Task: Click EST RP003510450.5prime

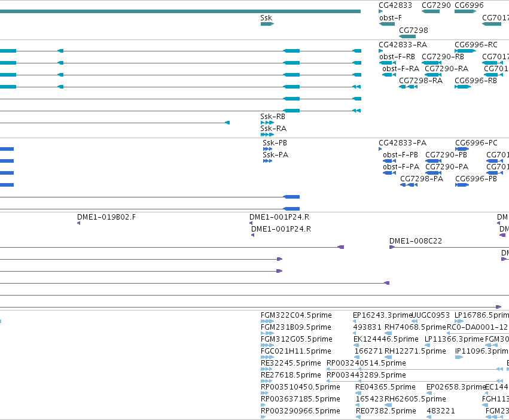Action: tap(300, 387)
